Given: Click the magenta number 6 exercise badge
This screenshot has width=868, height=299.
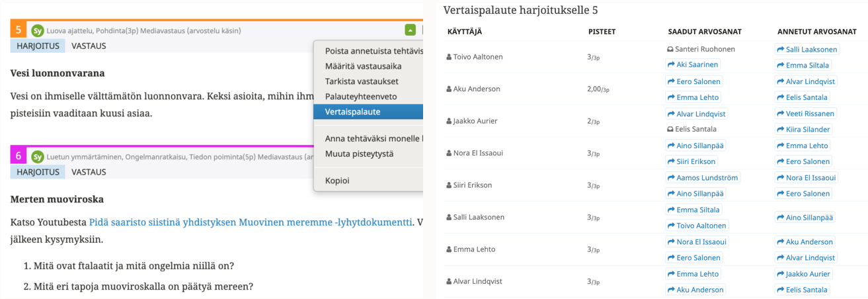Looking at the screenshot, I should tap(19, 156).
